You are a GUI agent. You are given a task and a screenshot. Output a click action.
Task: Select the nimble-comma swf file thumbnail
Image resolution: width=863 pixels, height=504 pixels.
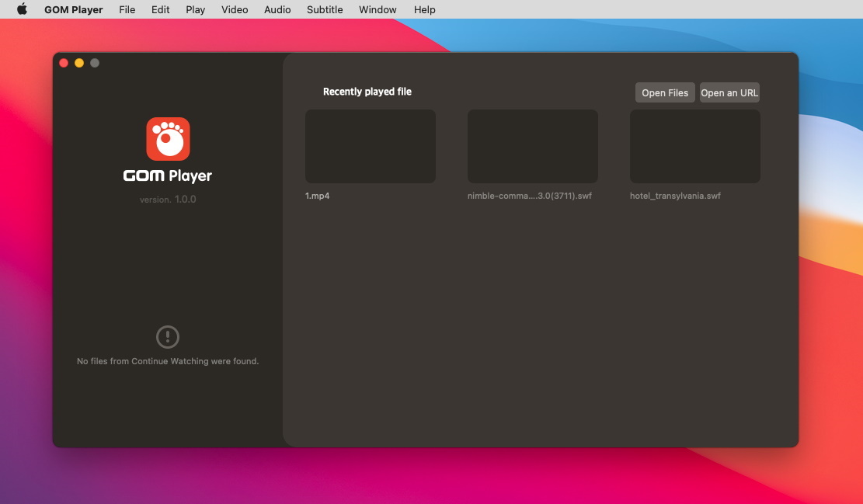point(533,146)
